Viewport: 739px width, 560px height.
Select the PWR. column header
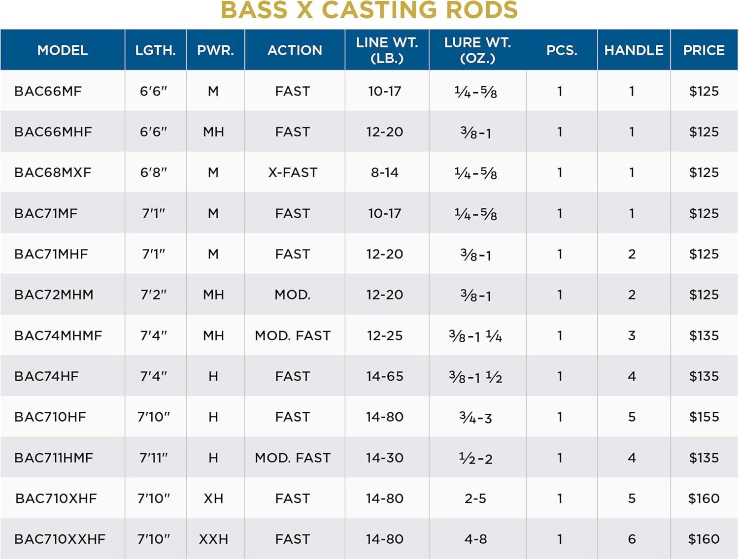215,50
